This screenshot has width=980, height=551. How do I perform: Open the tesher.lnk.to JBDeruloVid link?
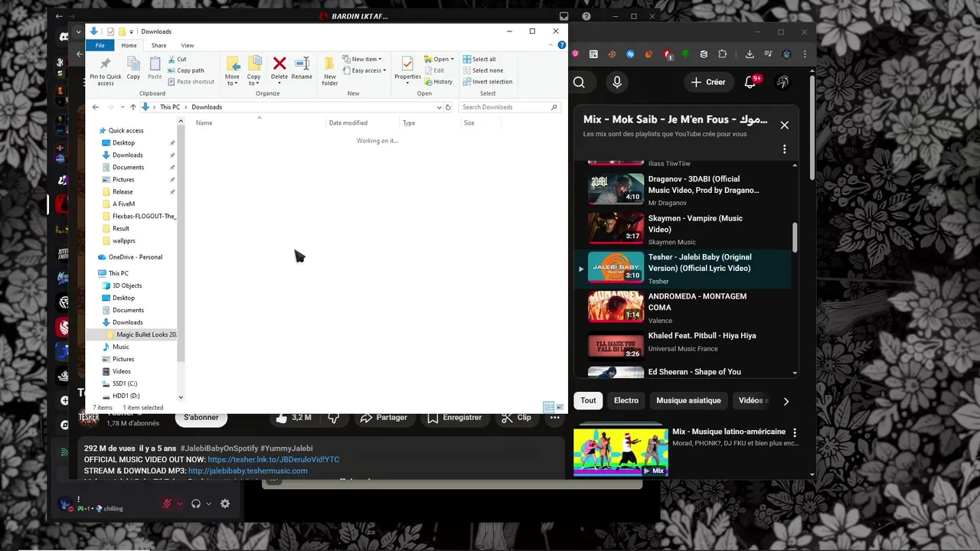click(273, 459)
